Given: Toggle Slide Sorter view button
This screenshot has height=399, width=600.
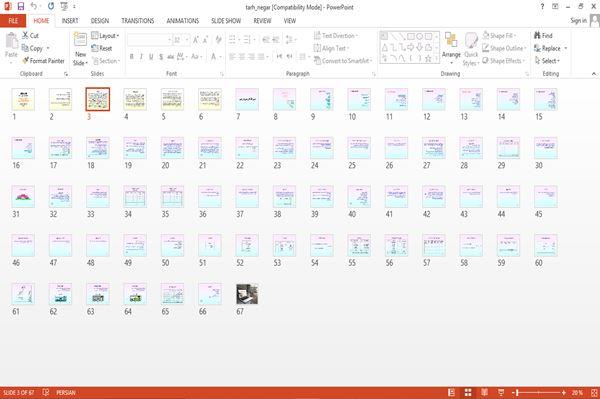Looking at the screenshot, I should pyautogui.click(x=468, y=392).
